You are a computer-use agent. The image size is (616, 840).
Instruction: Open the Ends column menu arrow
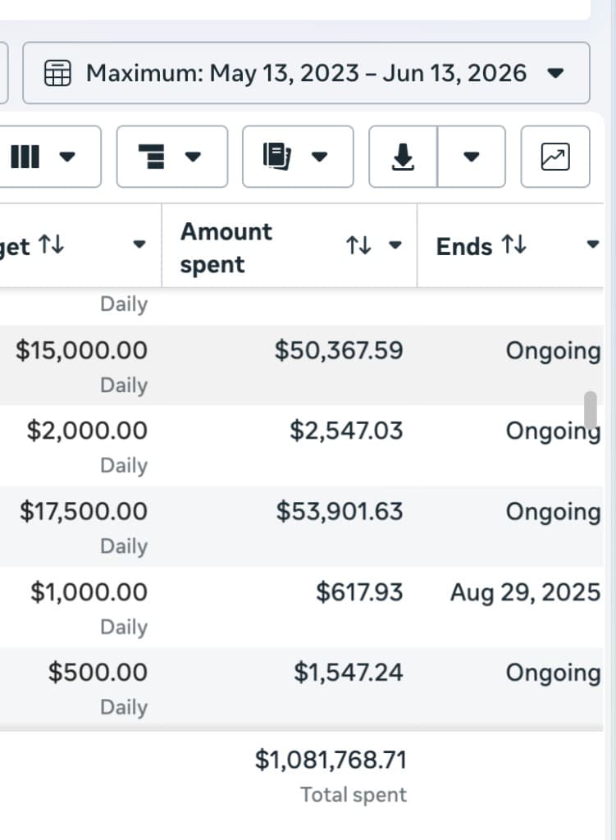(x=592, y=244)
